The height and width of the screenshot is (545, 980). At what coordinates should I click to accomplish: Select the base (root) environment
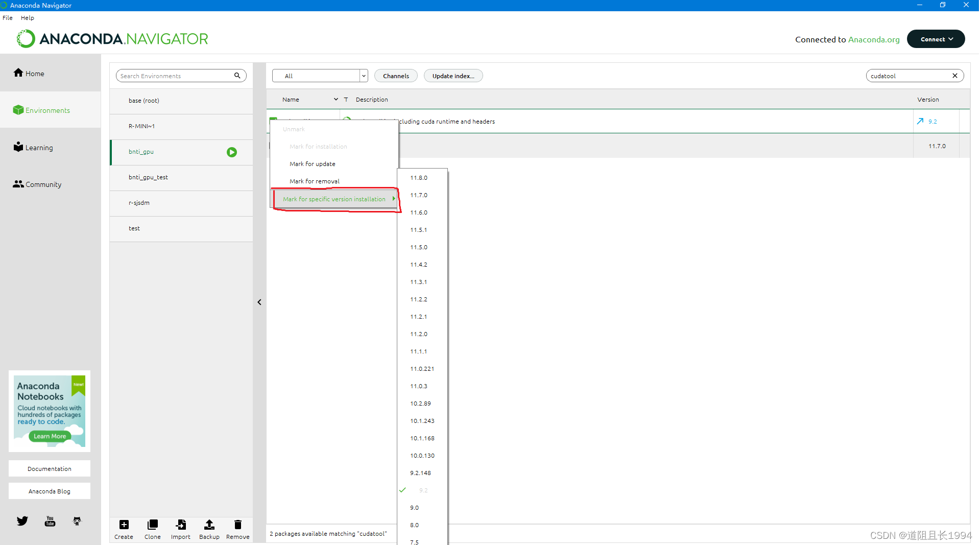tap(181, 101)
